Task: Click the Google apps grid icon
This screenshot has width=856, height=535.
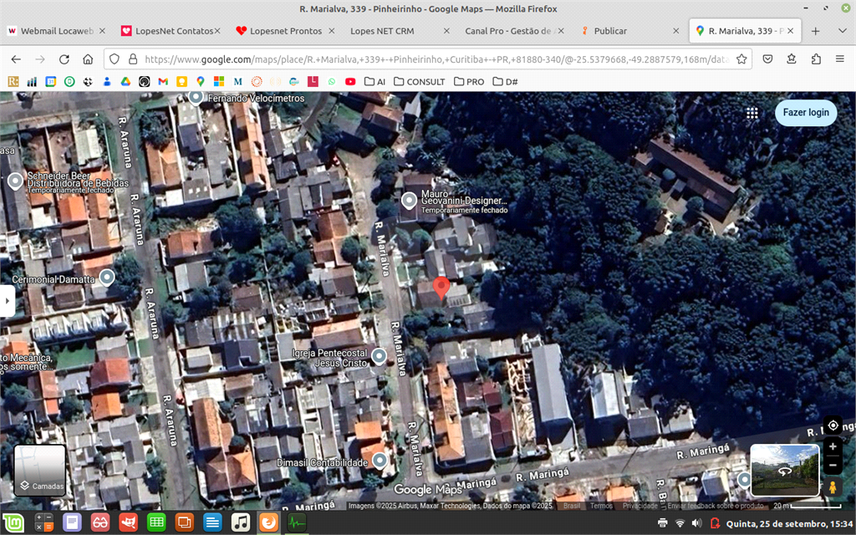Action: click(752, 113)
